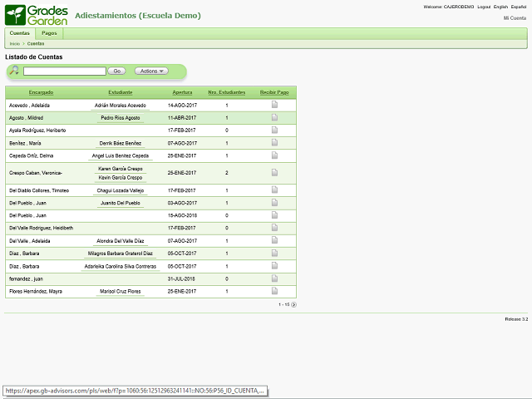Screen dimensions: 532x399
Task: Open receive payment icon for Agosto, Mildred
Action: (x=274, y=118)
